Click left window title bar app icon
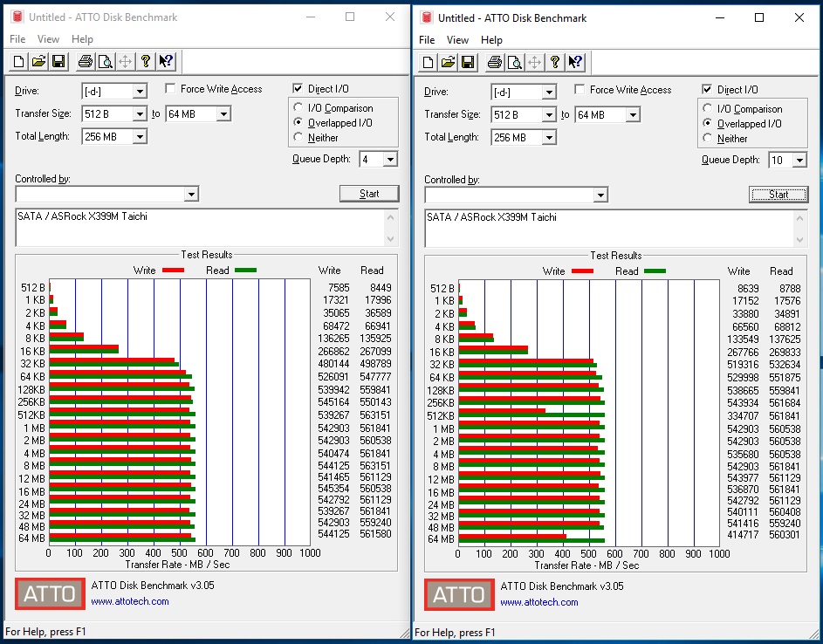This screenshot has width=823, height=644. coord(17,17)
